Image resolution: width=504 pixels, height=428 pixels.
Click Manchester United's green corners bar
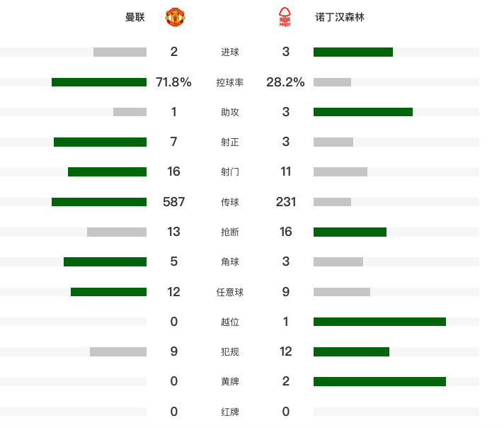point(105,261)
